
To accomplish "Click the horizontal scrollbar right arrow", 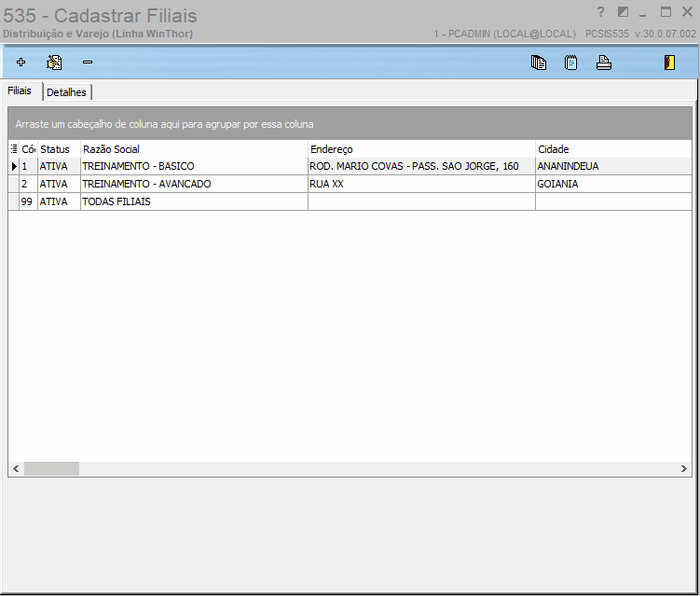I will (684, 468).
